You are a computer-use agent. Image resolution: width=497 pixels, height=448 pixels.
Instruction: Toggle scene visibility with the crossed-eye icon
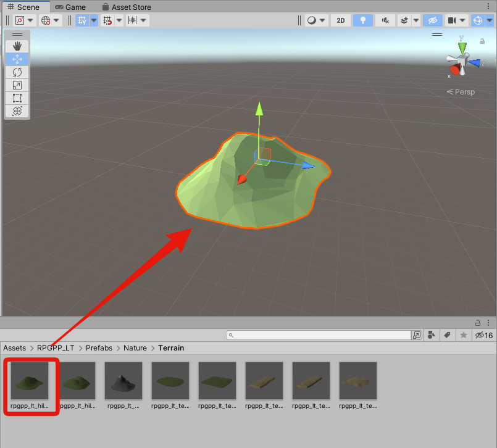tap(432, 20)
